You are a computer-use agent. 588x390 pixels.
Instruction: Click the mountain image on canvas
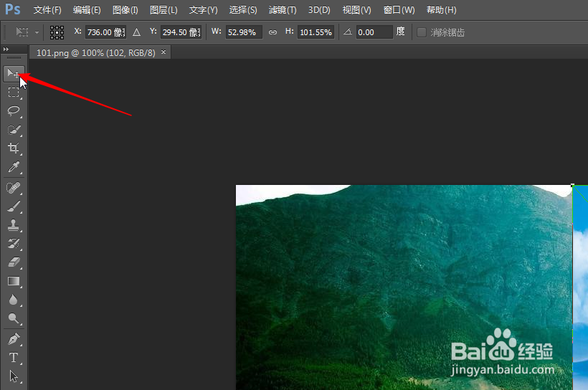[404, 287]
